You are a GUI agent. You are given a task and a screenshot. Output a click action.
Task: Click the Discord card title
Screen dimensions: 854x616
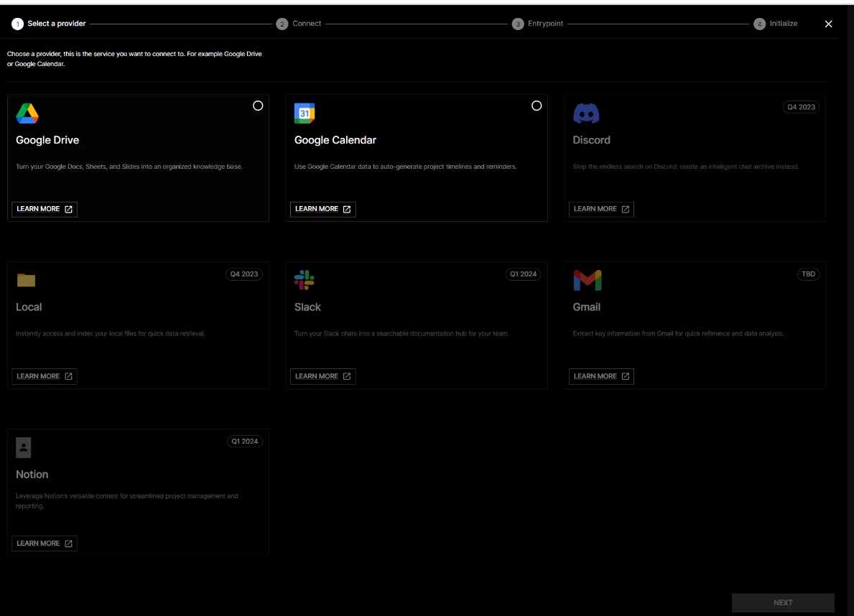[x=592, y=140]
